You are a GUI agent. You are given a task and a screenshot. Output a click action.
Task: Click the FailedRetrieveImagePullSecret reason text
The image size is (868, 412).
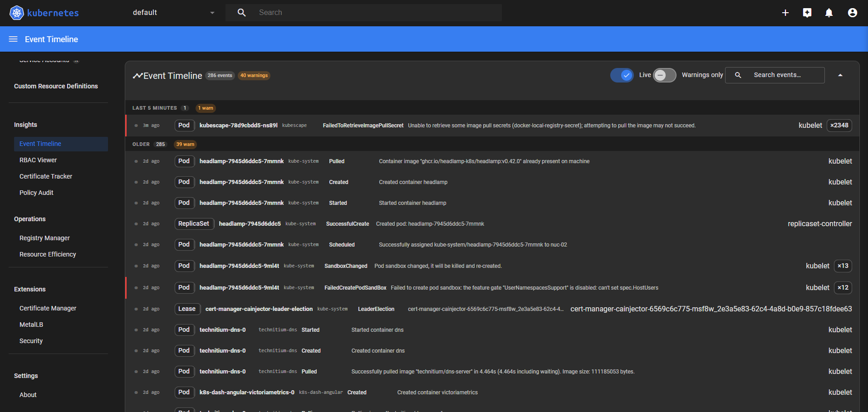[363, 126]
